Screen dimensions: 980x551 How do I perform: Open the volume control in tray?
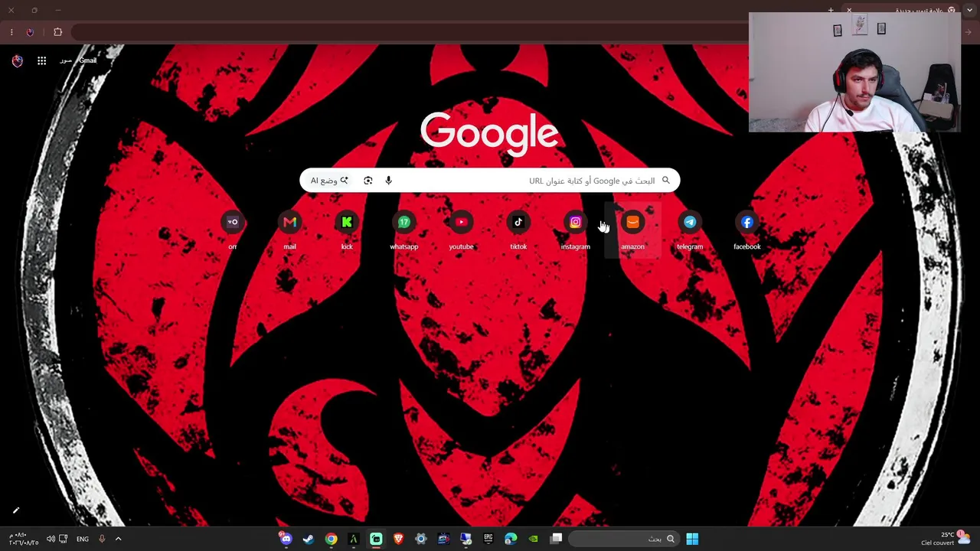coord(51,539)
